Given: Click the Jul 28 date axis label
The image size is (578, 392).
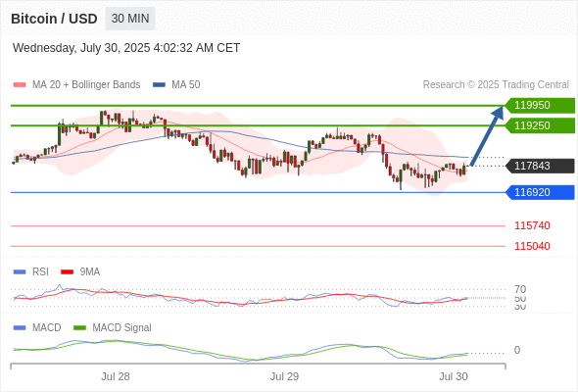Looking at the screenshot, I should 116,376.
